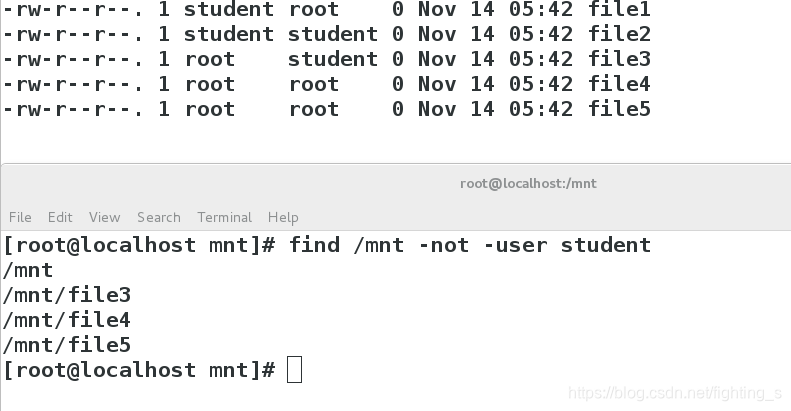Open the File menu
Screen dimensions: 791x411
20,217
